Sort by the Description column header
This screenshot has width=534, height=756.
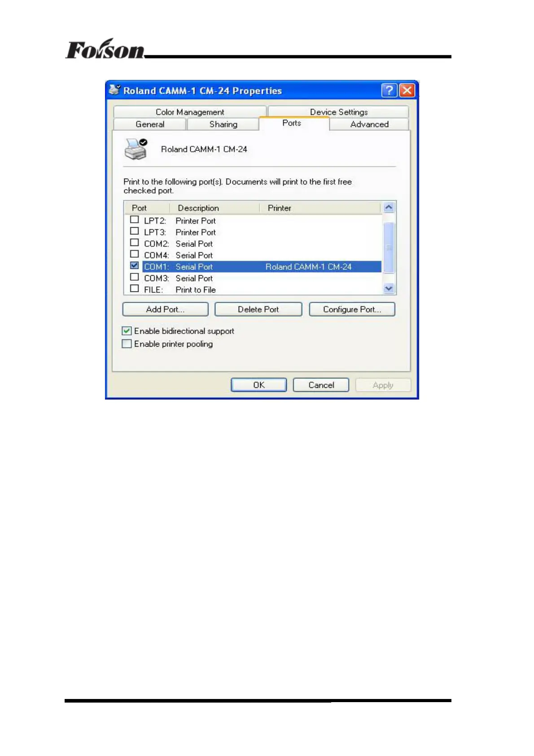(214, 208)
